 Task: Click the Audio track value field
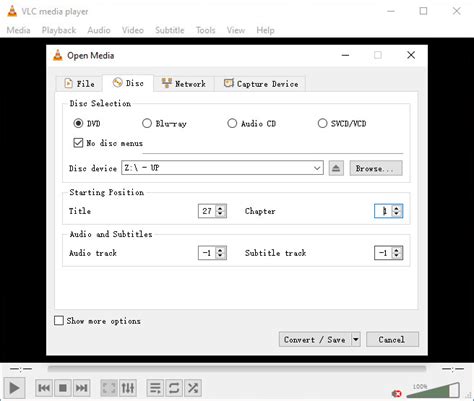pyautogui.click(x=207, y=253)
